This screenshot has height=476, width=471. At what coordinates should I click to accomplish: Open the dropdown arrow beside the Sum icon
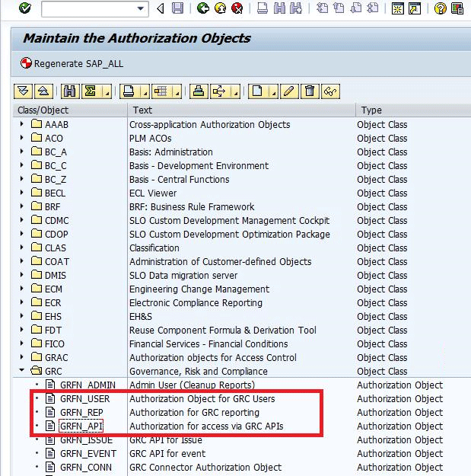(x=107, y=93)
